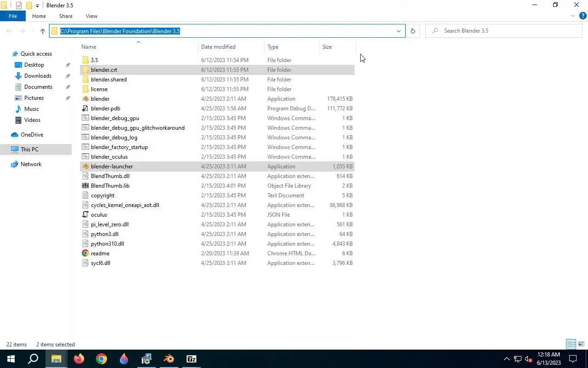Show hidden system tray icons
This screenshot has width=588, height=368.
pyautogui.click(x=507, y=359)
